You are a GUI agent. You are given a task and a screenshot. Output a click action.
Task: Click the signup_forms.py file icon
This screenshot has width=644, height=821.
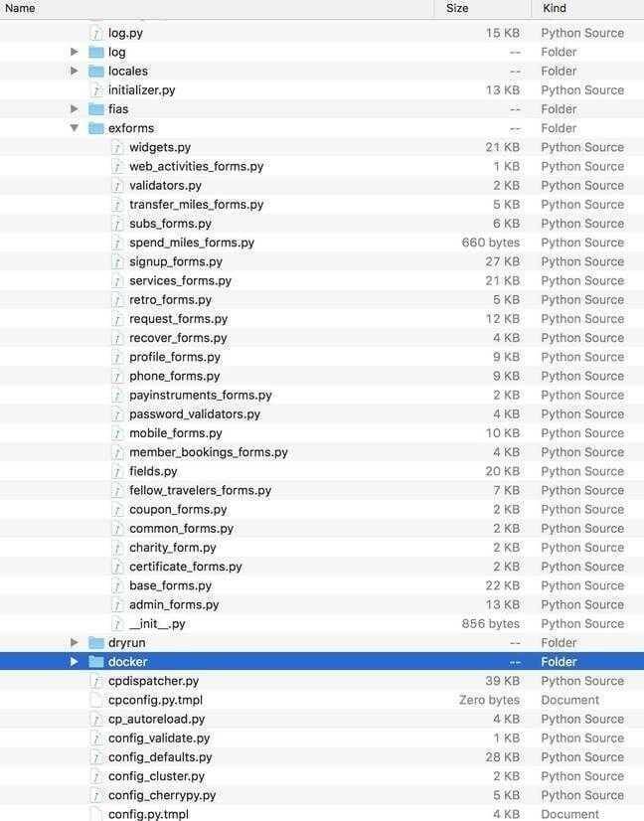[x=118, y=261]
